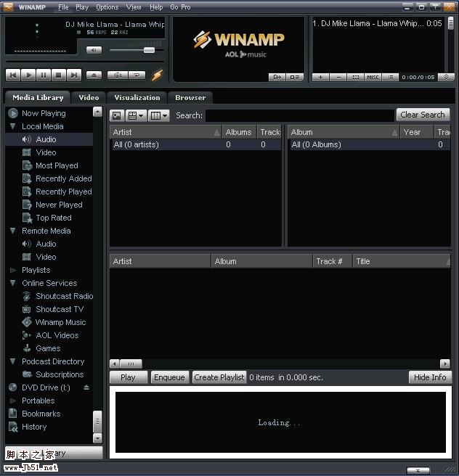This screenshot has width=459, height=476.
Task: Click the playlist select button
Action: click(x=356, y=77)
